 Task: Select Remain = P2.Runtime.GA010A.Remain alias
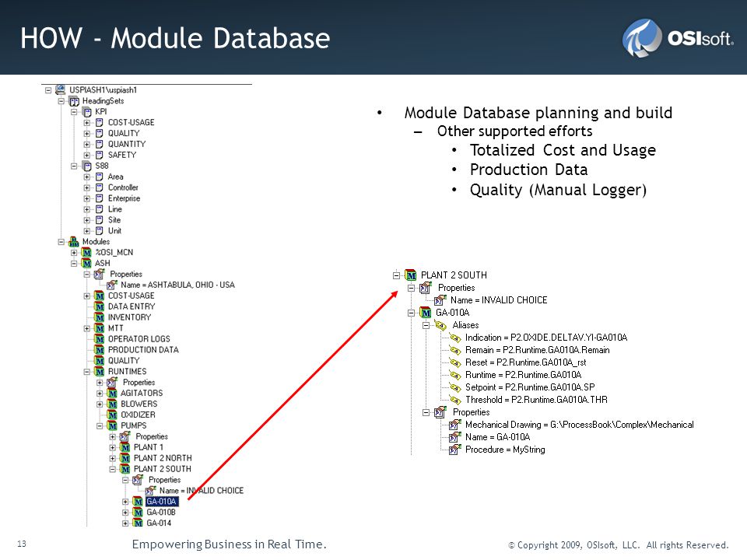(538, 350)
